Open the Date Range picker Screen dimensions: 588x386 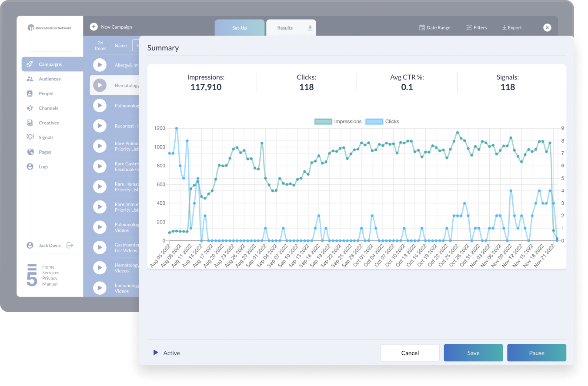coord(434,27)
